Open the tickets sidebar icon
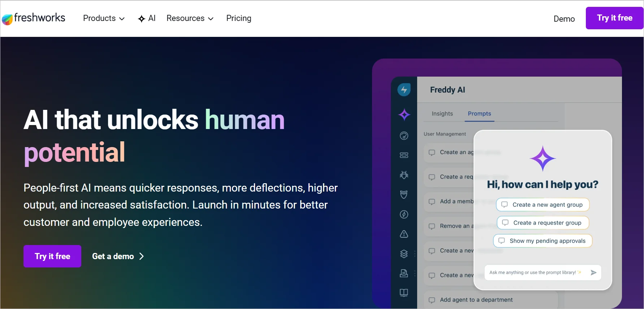This screenshot has height=309, width=644. [x=404, y=155]
